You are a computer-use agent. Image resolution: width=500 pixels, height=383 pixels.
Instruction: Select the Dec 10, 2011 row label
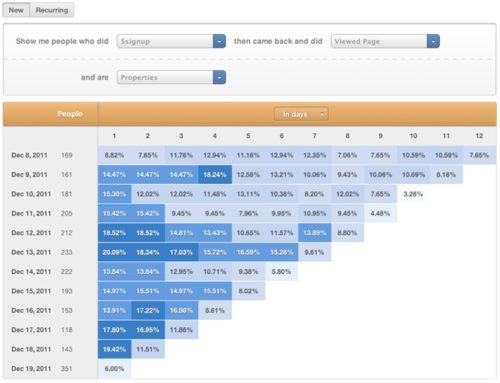(31, 194)
